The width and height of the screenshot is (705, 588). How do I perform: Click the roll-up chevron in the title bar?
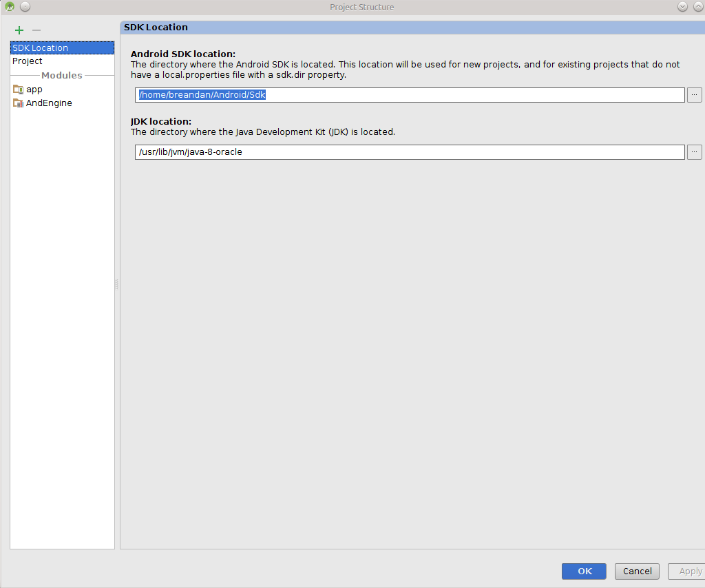[697, 6]
